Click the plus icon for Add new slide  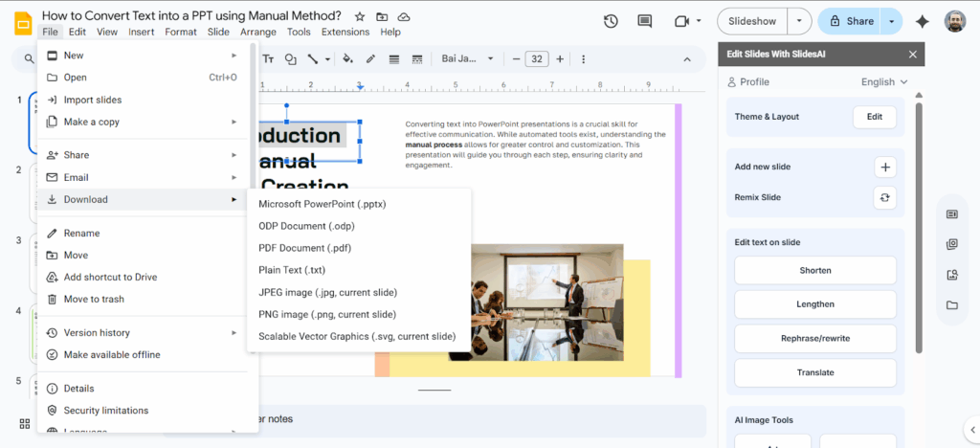885,167
